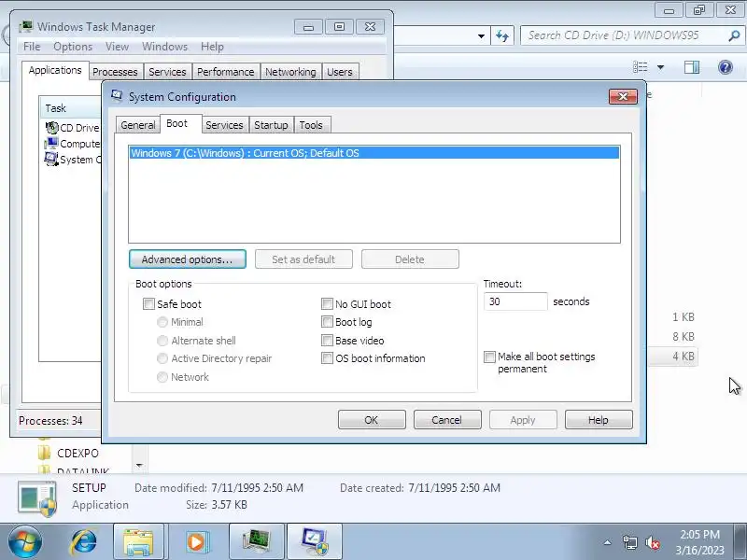Click the Task column header
The height and width of the screenshot is (560, 747).
(72, 108)
